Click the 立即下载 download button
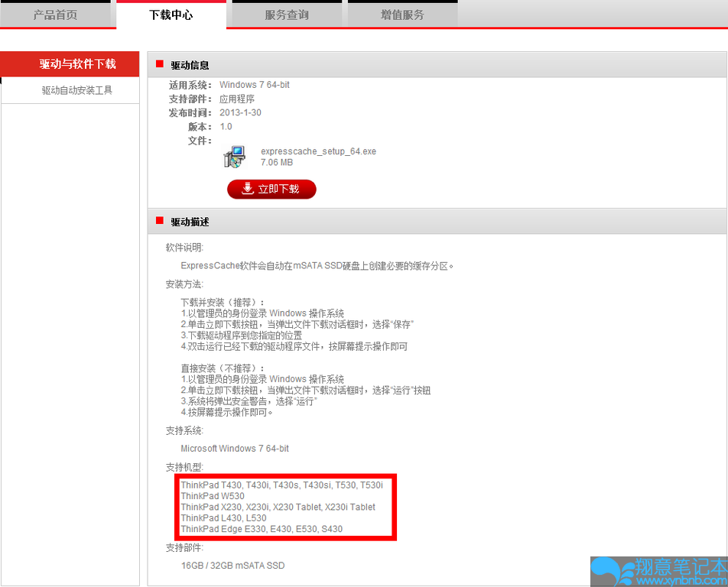Screen dimensions: 728x587 click(x=271, y=189)
